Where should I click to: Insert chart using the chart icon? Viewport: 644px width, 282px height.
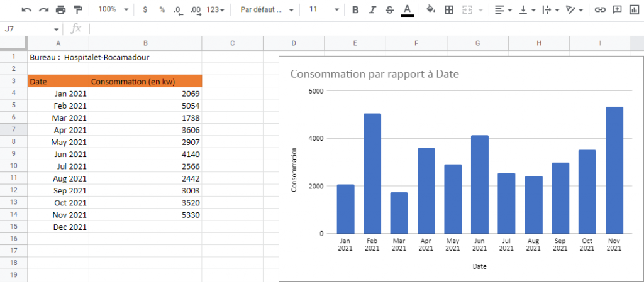point(634,10)
